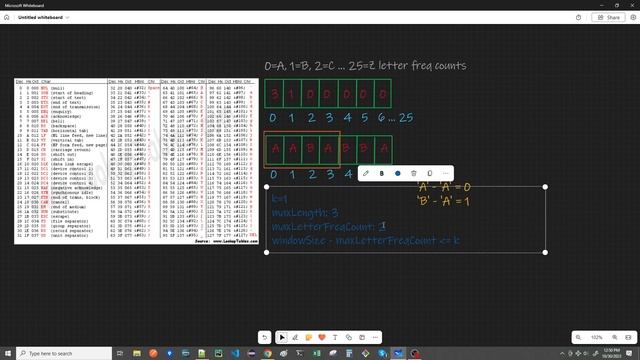
Task: Copy the selected text box
Action: [x=429, y=173]
